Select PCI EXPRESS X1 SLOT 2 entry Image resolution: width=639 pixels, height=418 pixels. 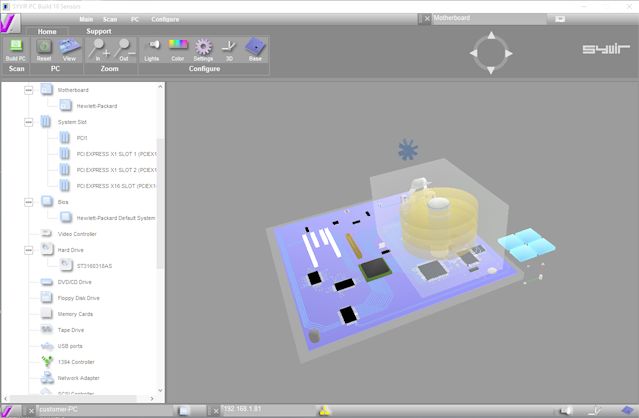pos(116,170)
